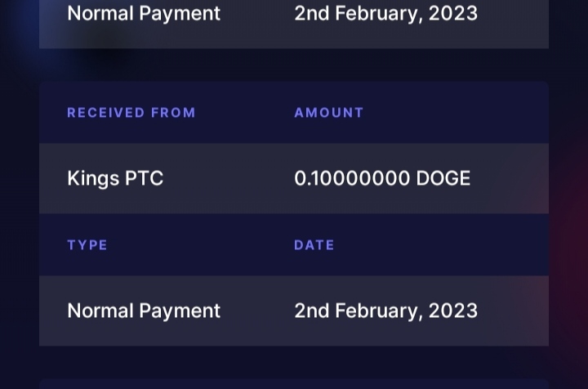
Task: Click the AMOUNT column heading
Action: click(329, 113)
